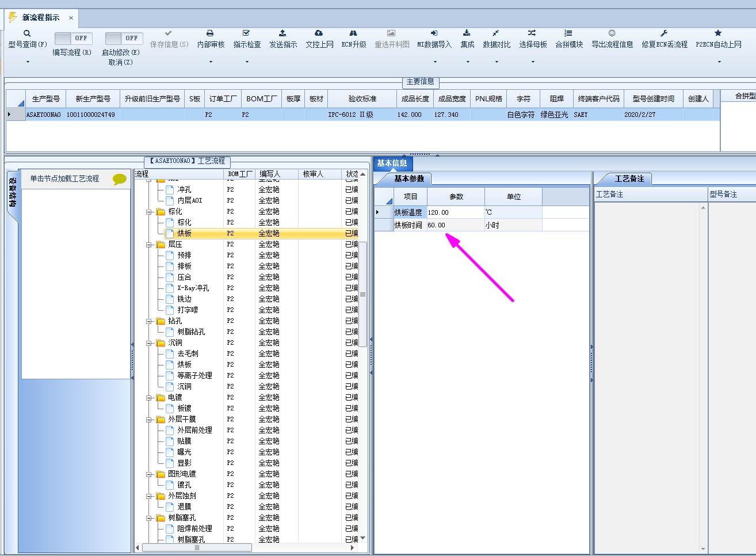This screenshot has width=756, height=556.
Task: Open the 设备结构 vertical side tab
Action: tap(13, 196)
